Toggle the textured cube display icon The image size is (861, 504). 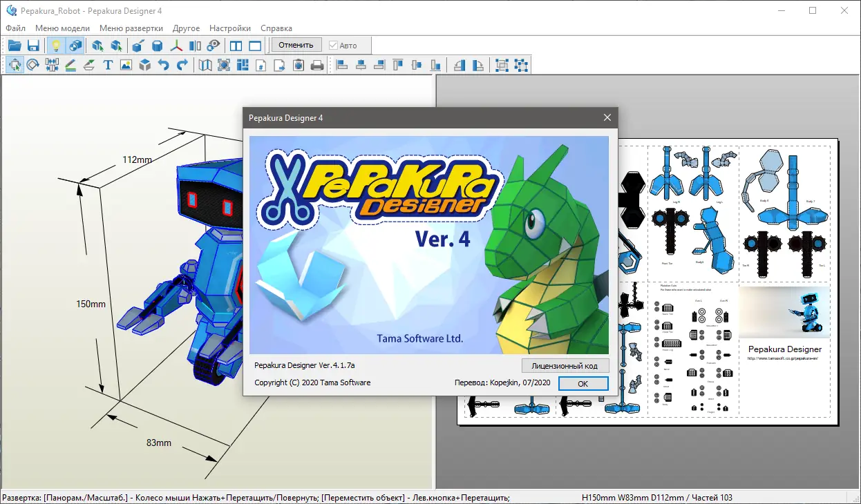[75, 46]
